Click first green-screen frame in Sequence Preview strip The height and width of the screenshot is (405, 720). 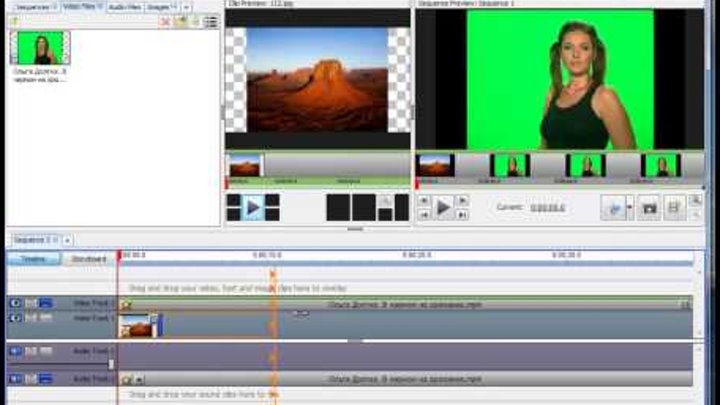510,166
